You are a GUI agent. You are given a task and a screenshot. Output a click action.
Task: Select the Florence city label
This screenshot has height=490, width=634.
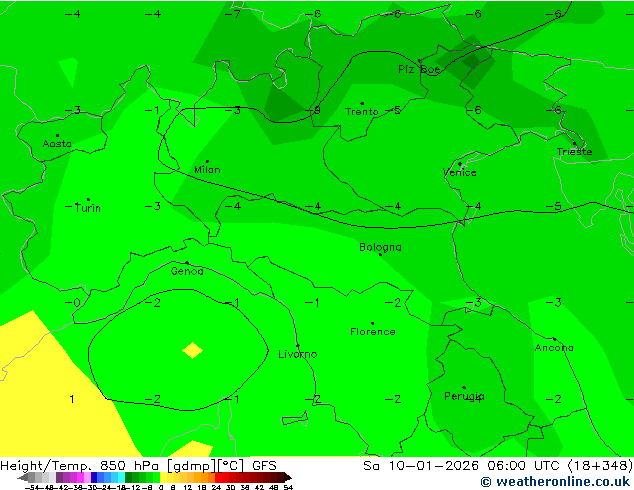[373, 332]
